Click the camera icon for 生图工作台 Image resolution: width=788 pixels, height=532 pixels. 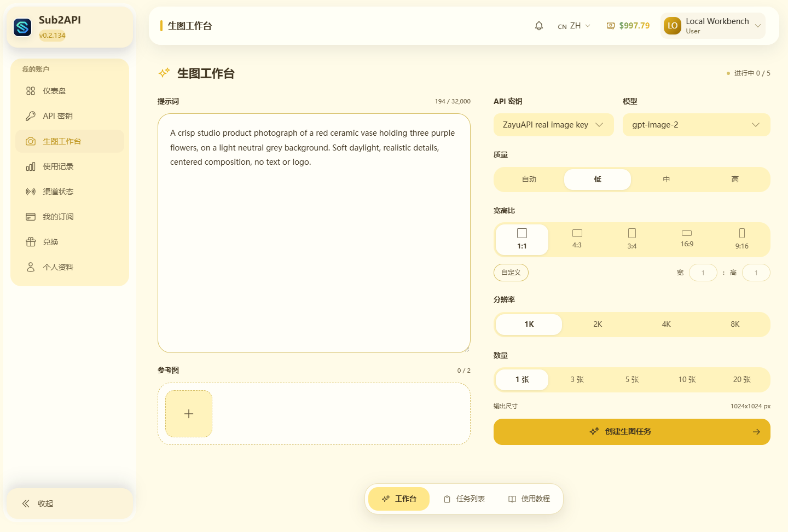[x=31, y=141]
